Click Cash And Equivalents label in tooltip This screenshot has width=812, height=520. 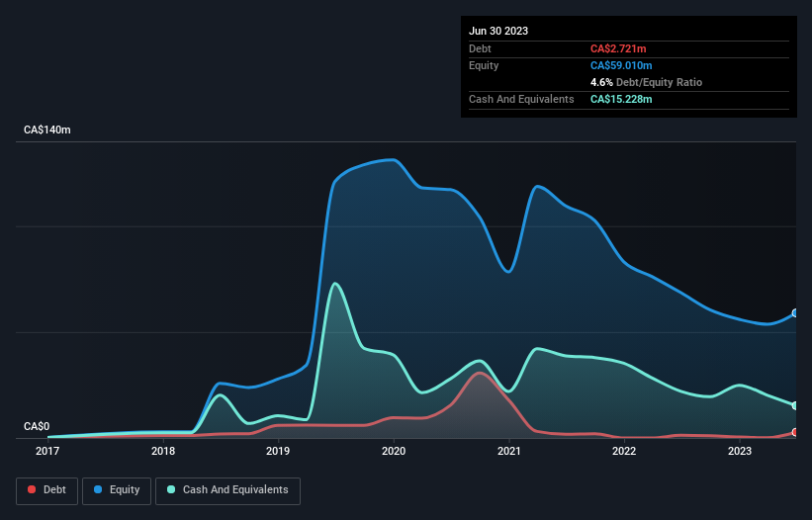[x=521, y=99]
